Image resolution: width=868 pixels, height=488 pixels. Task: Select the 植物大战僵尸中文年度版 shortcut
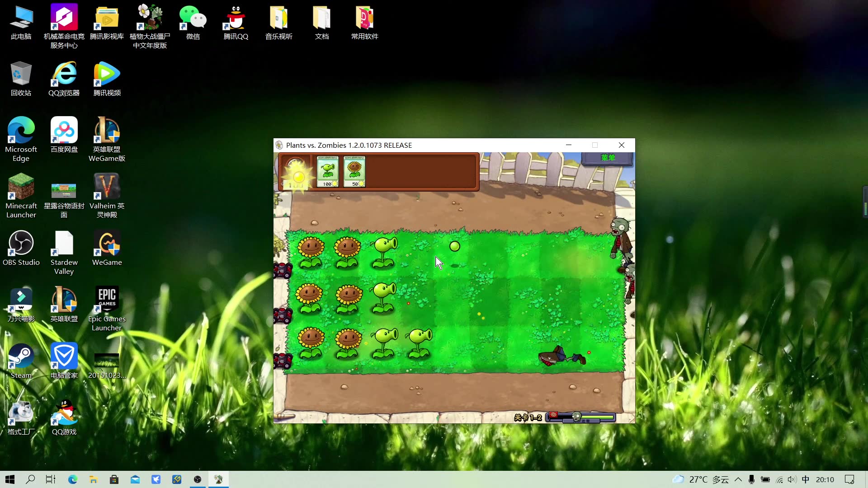pyautogui.click(x=150, y=27)
